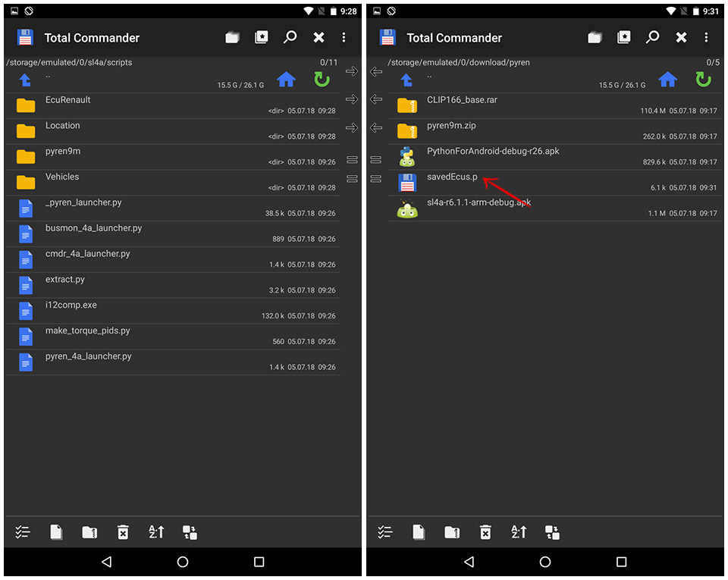Tap search icon in right Total Commander
This screenshot has height=580, width=728.
(x=653, y=38)
